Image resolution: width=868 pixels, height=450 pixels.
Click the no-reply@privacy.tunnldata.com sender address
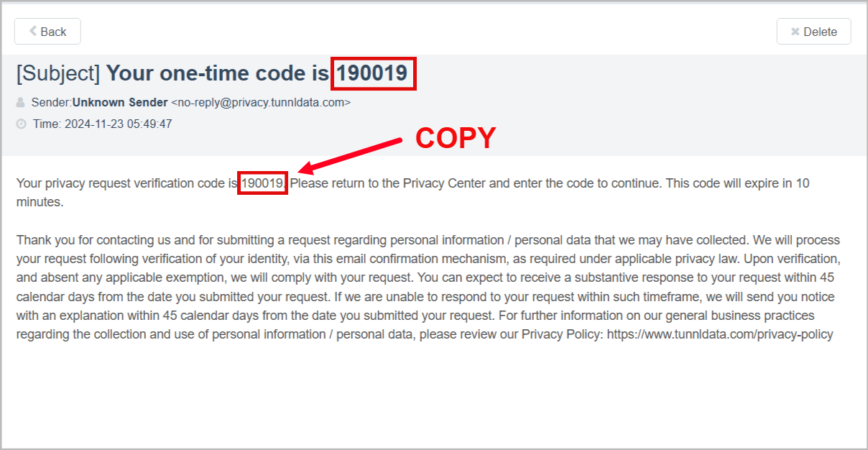click(261, 103)
